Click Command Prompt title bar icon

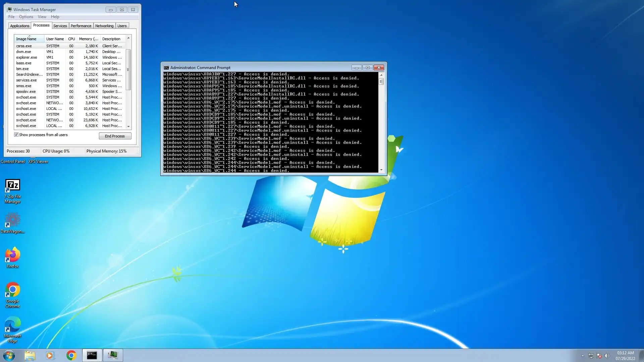166,68
